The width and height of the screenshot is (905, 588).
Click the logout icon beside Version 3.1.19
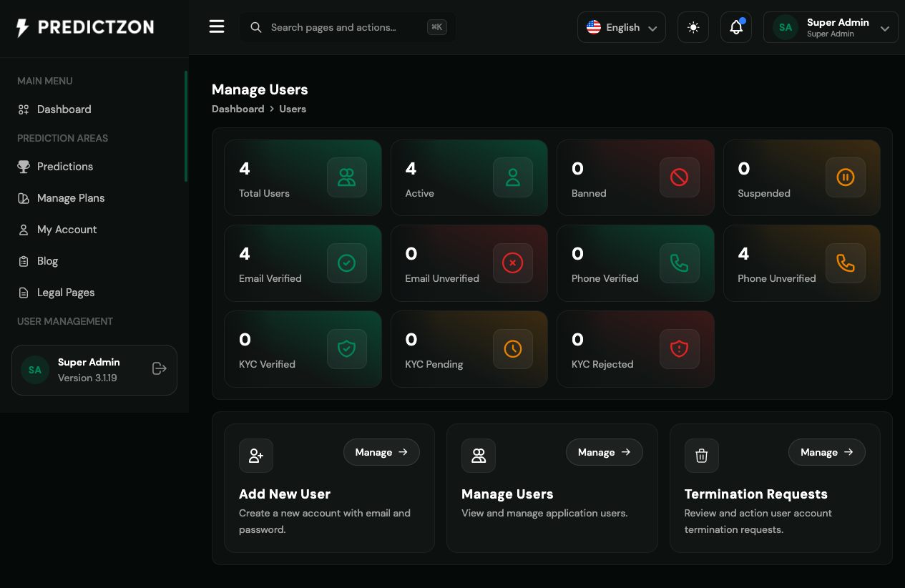pyautogui.click(x=160, y=368)
